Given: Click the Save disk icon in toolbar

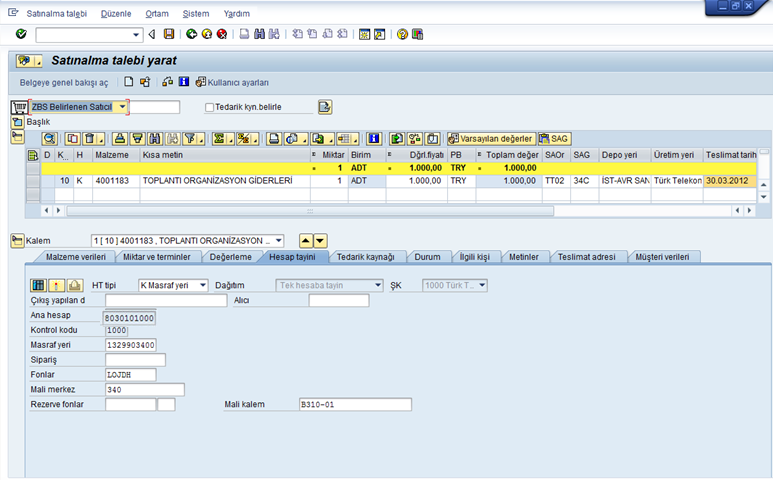Looking at the screenshot, I should 169,34.
